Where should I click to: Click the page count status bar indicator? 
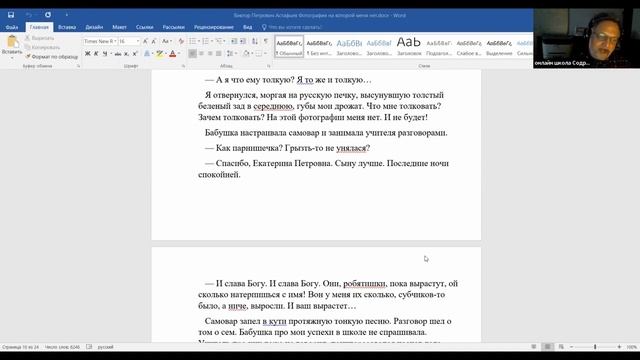tap(20, 347)
